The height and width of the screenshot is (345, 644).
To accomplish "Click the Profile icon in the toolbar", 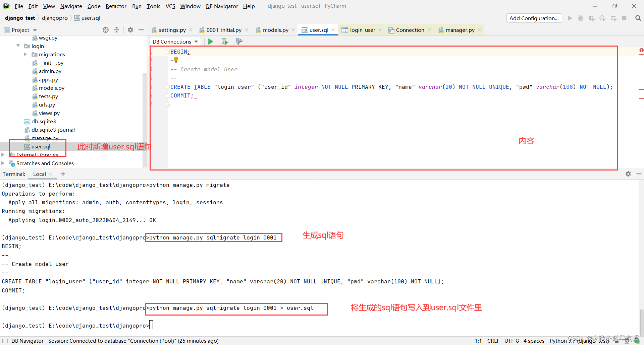I will pos(602,18).
